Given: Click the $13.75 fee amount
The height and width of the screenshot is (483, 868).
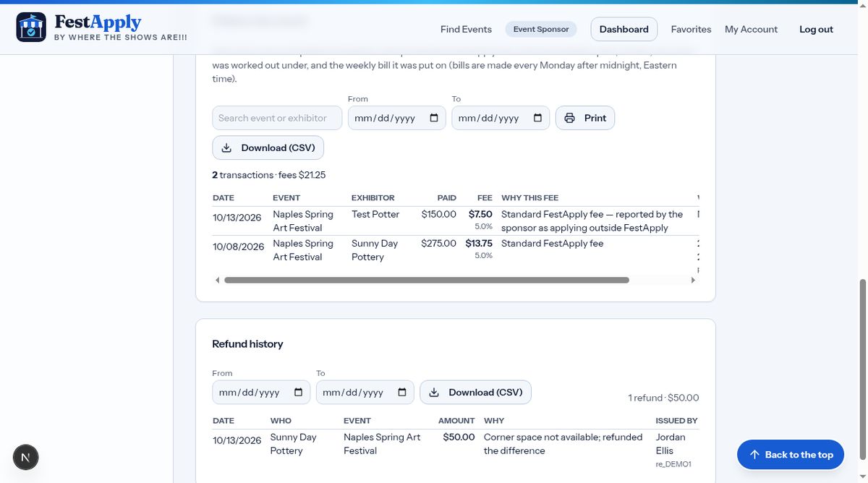Looking at the screenshot, I should coord(479,244).
